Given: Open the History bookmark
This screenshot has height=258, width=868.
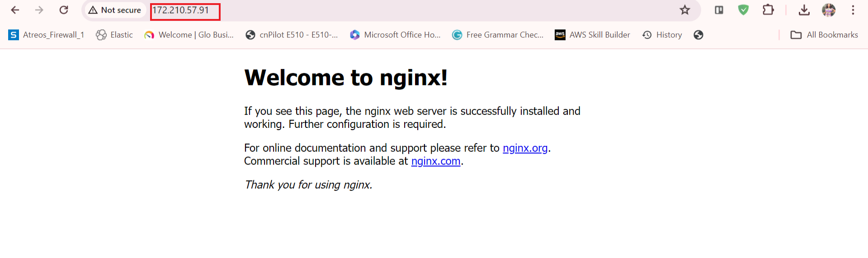Looking at the screenshot, I should coord(662,35).
